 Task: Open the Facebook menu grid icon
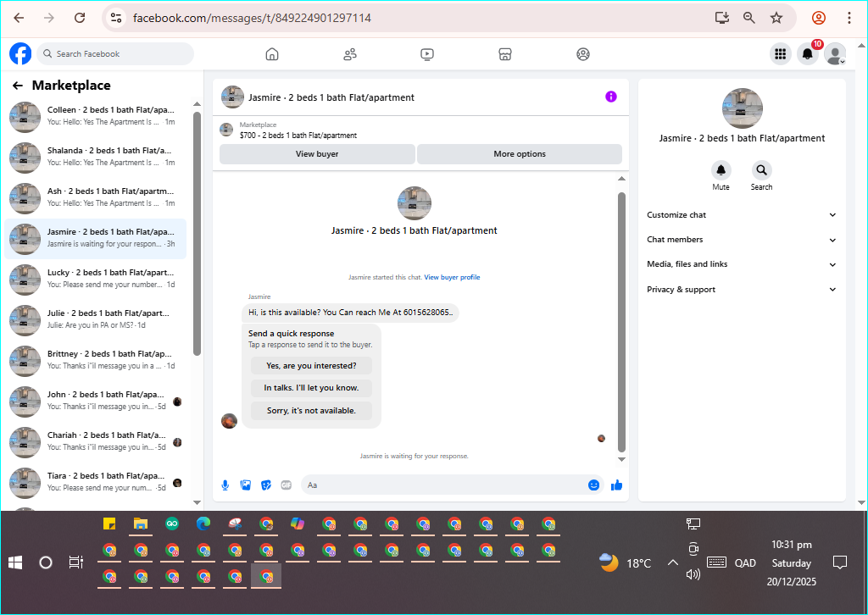click(781, 53)
